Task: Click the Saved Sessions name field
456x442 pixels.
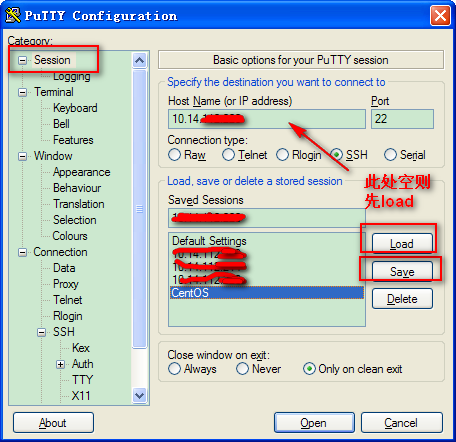Action: click(267, 218)
